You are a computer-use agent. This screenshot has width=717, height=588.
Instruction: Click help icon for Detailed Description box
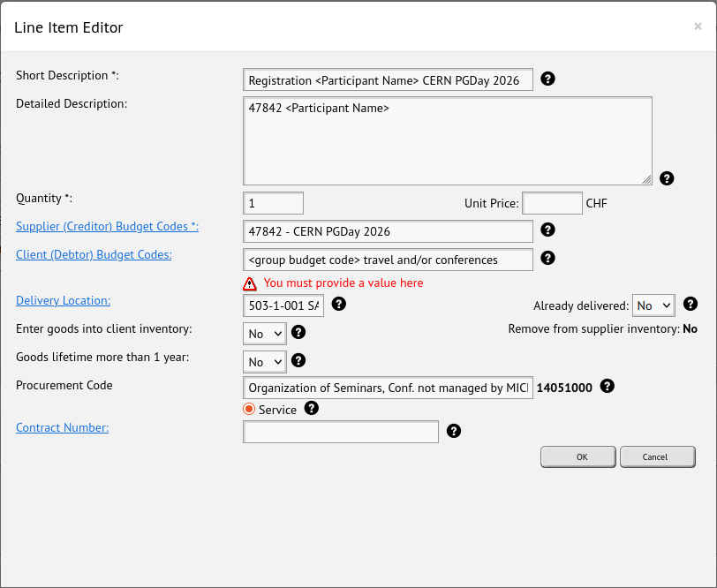[667, 178]
